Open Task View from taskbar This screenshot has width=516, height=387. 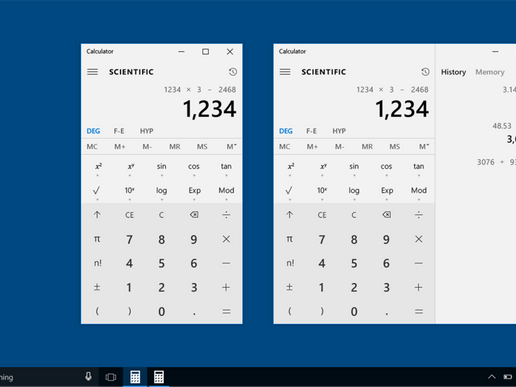(111, 377)
